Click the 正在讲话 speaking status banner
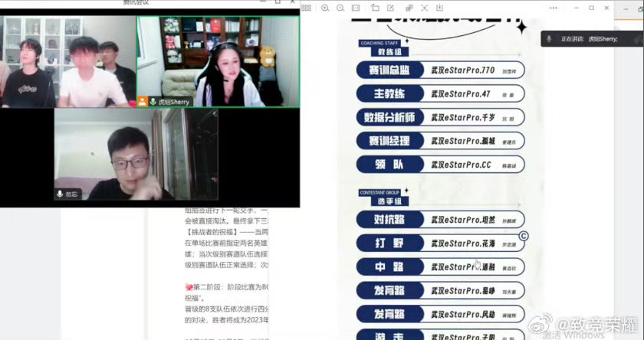Image resolution: width=644 pixels, height=340 pixels. click(592, 39)
